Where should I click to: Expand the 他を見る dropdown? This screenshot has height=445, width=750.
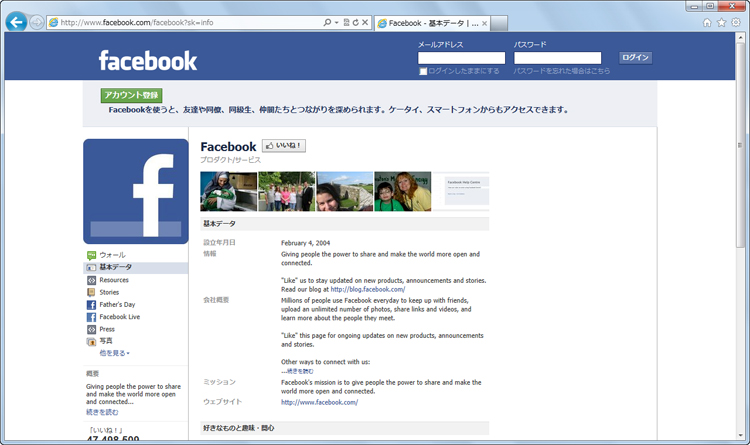click(114, 353)
